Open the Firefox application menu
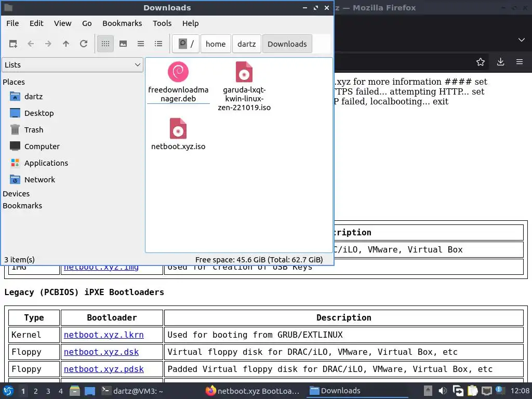 (520, 62)
